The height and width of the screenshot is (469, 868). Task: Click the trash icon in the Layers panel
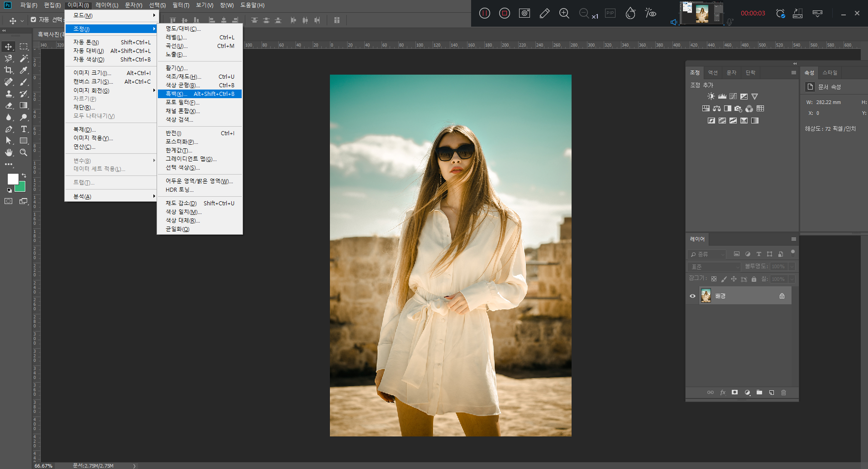click(784, 393)
